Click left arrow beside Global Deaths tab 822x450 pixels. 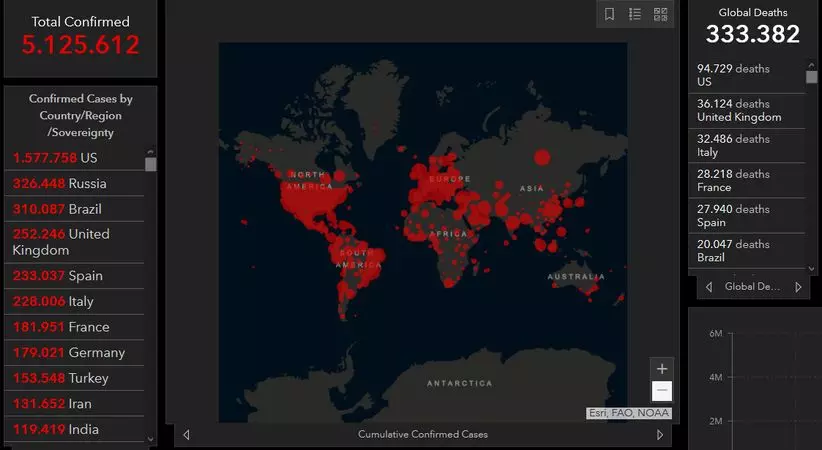tap(709, 287)
